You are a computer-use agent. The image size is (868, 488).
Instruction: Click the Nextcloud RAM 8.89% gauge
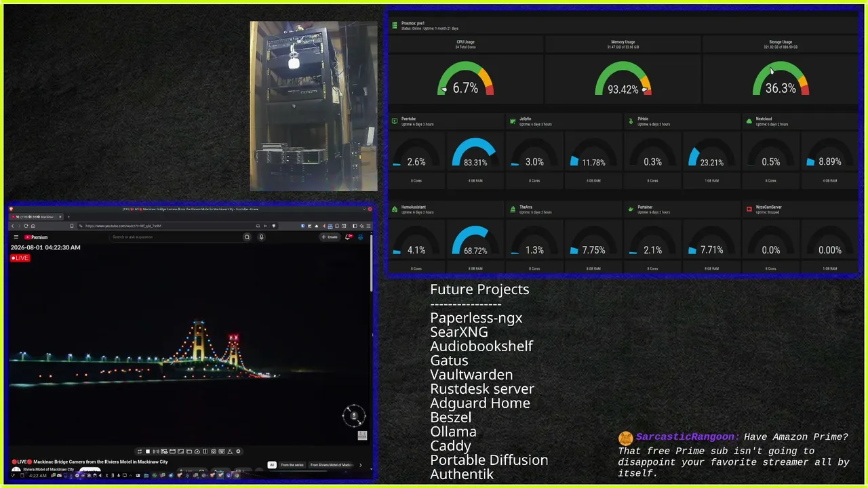click(829, 153)
